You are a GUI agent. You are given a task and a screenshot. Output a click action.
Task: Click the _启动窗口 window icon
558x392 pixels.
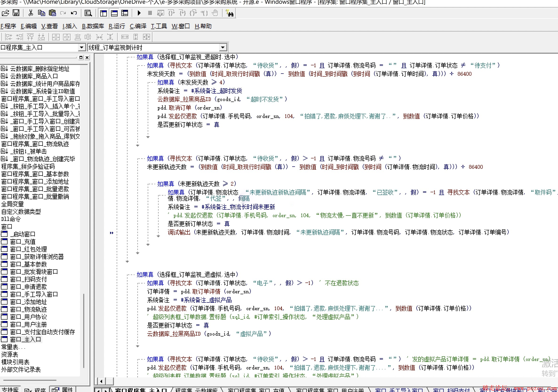4,234
